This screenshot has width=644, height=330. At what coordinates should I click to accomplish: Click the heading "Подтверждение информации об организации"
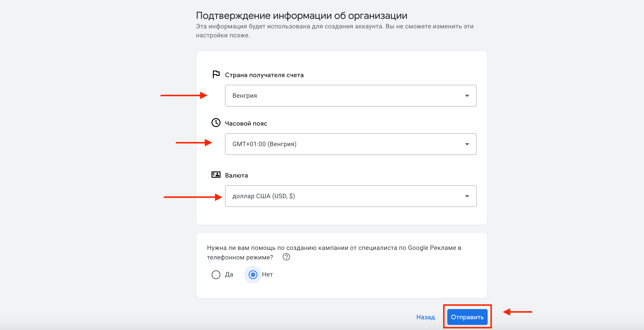coord(301,16)
